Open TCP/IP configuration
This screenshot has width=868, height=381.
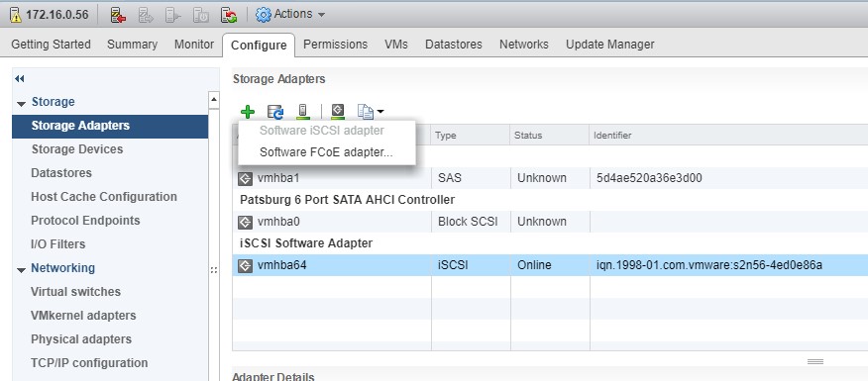click(x=89, y=363)
